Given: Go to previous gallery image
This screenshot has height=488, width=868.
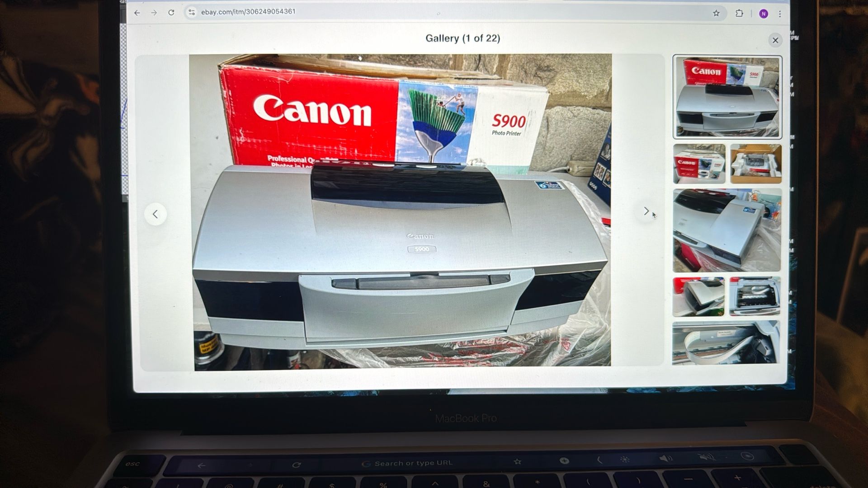Looking at the screenshot, I should click(156, 214).
